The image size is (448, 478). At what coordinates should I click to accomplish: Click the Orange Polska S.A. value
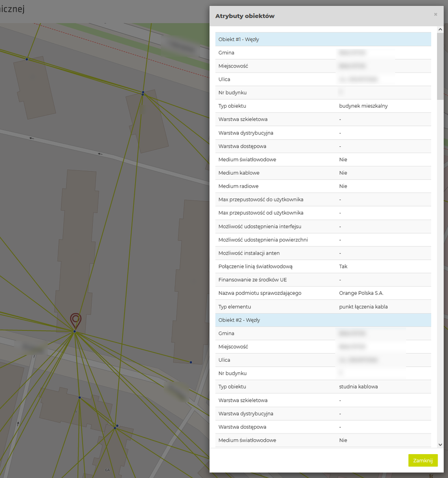tap(361, 293)
